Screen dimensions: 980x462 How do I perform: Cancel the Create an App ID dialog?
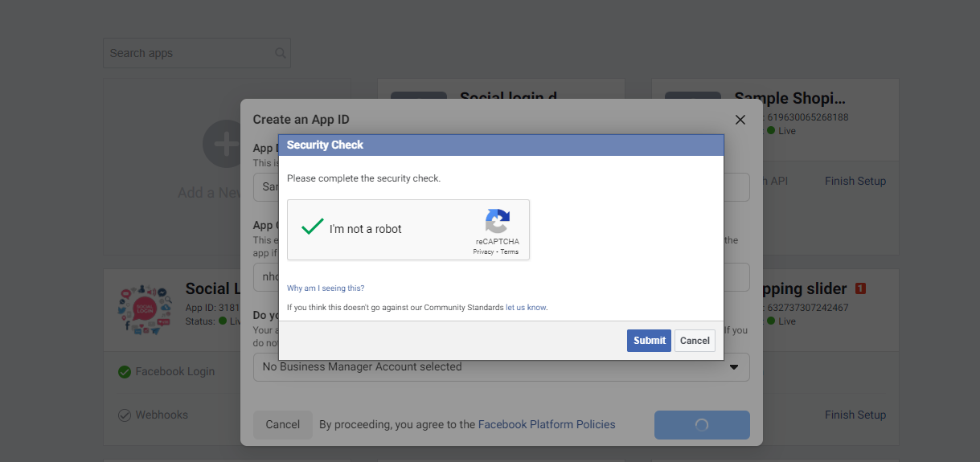pyautogui.click(x=283, y=424)
